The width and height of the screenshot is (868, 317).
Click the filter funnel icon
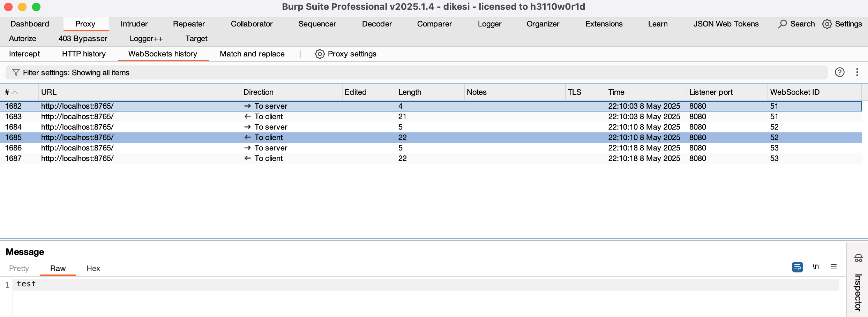pyautogui.click(x=16, y=72)
